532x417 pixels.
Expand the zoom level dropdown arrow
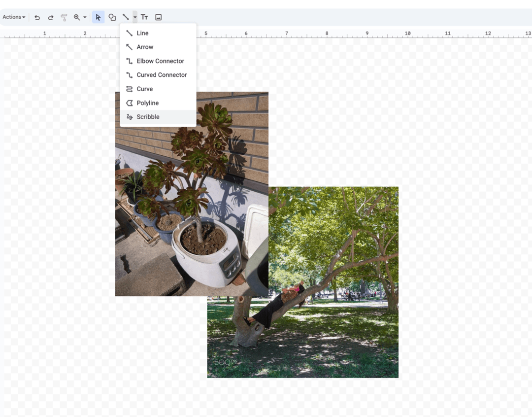coord(85,17)
